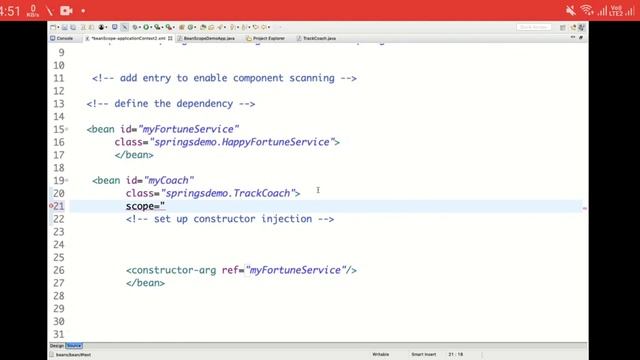Click the constructor-arg tag on line 26
640x360 pixels.
tap(171, 270)
